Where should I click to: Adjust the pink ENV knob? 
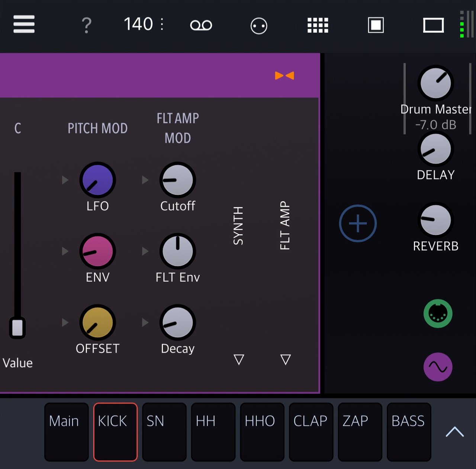(98, 251)
